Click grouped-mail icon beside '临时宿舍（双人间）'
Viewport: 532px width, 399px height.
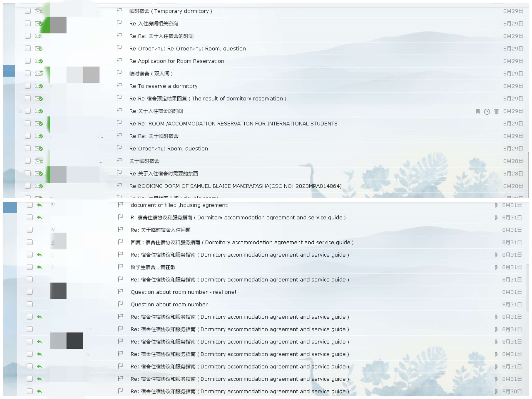pyautogui.click(x=39, y=73)
